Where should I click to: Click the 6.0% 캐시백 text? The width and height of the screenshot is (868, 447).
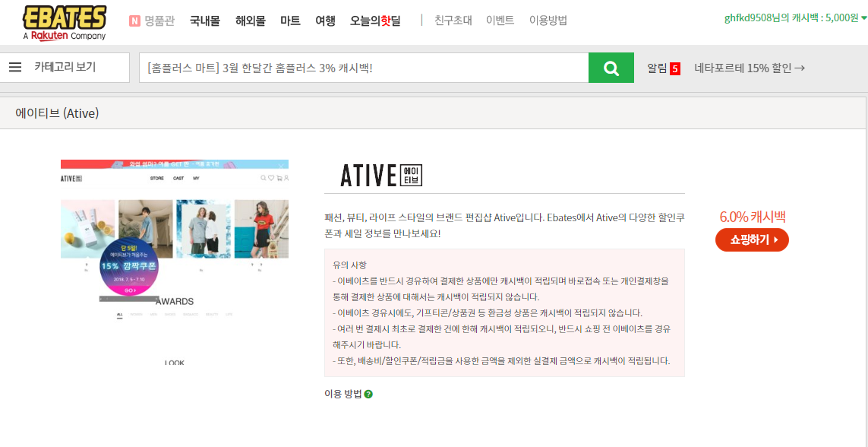(x=753, y=217)
